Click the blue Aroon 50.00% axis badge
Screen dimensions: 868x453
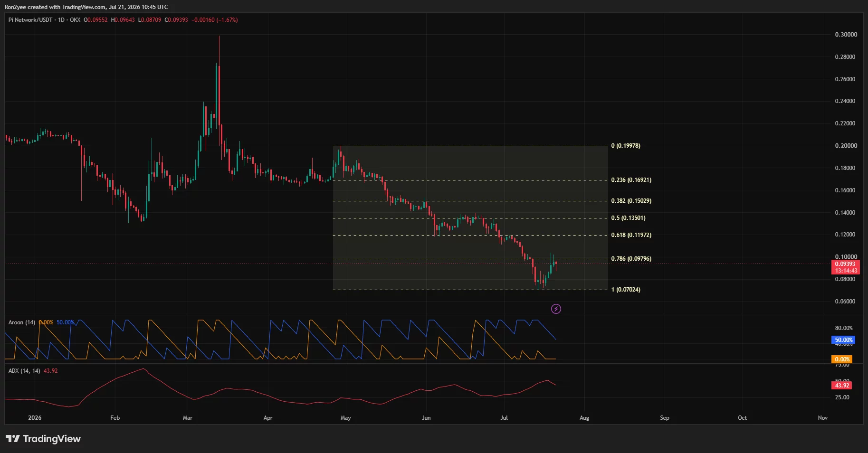[x=843, y=340]
